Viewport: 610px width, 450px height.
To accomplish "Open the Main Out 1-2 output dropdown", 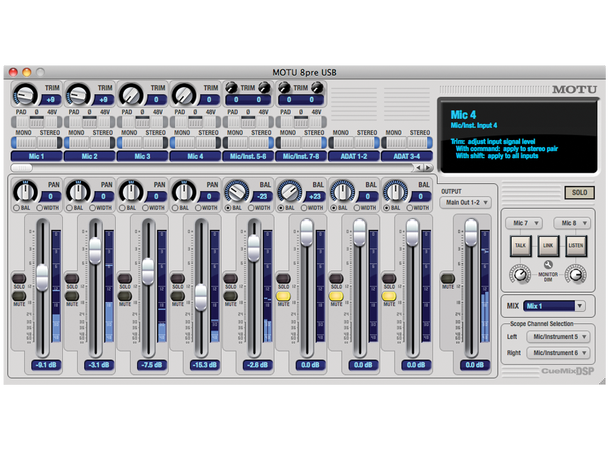I will pos(466,203).
